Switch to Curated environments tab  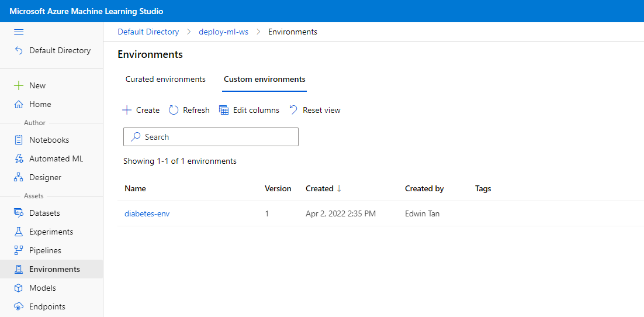165,79
